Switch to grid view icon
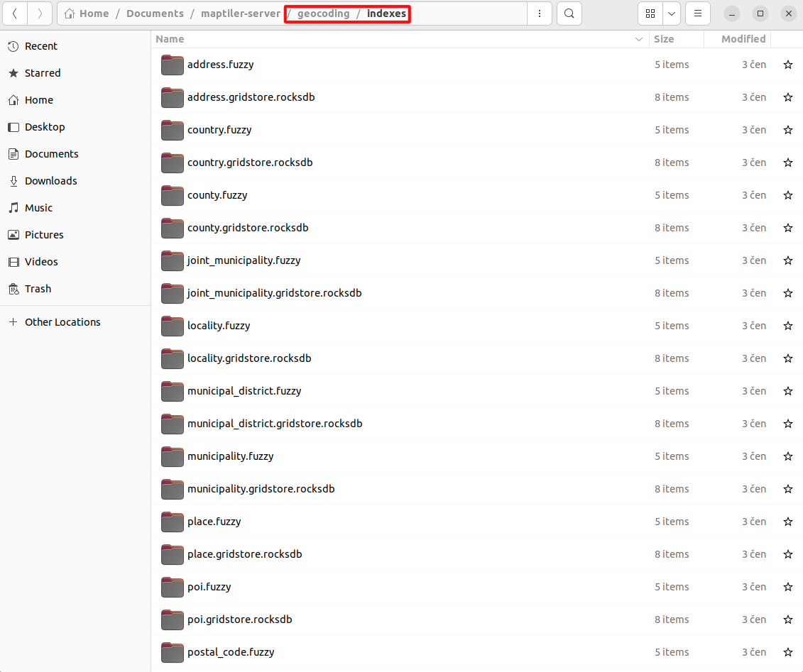This screenshot has height=672, width=803. point(650,13)
